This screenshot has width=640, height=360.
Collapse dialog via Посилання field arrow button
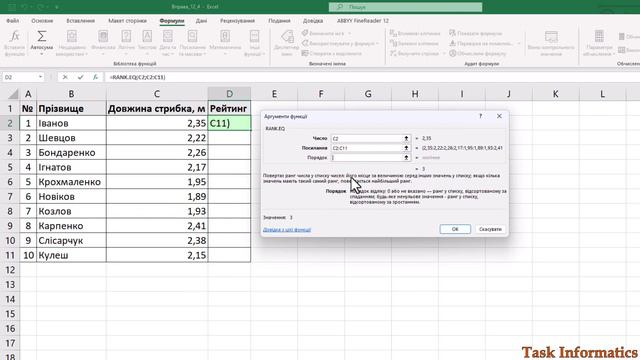pyautogui.click(x=406, y=148)
